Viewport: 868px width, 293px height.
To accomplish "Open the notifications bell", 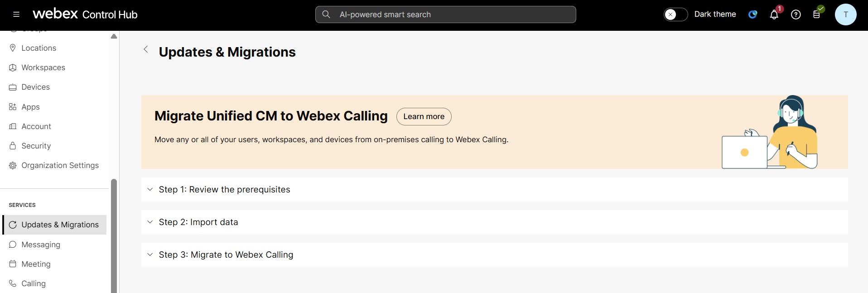I will pos(774,14).
